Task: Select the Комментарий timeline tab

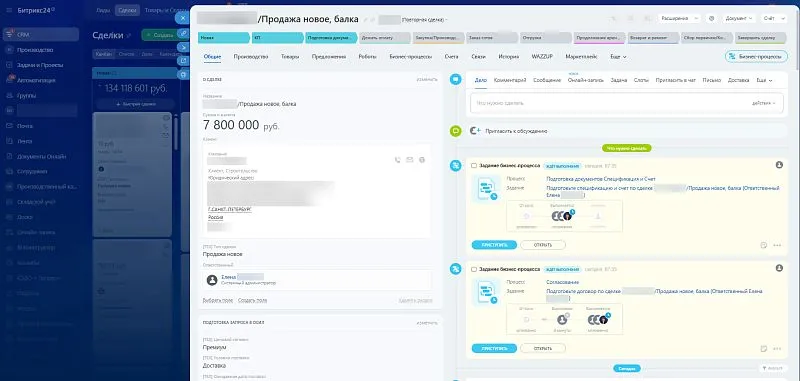Action: coord(510,81)
